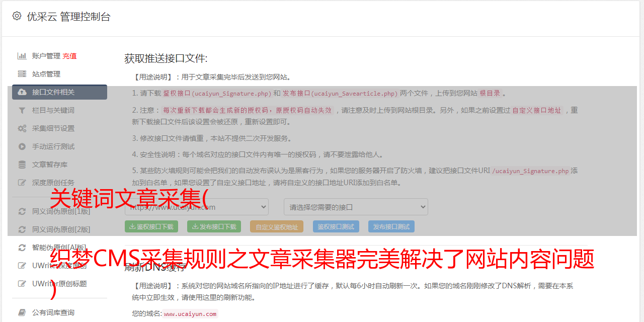Click the edit icon for 深度原创任务
This screenshot has width=644, height=322.
22,183
